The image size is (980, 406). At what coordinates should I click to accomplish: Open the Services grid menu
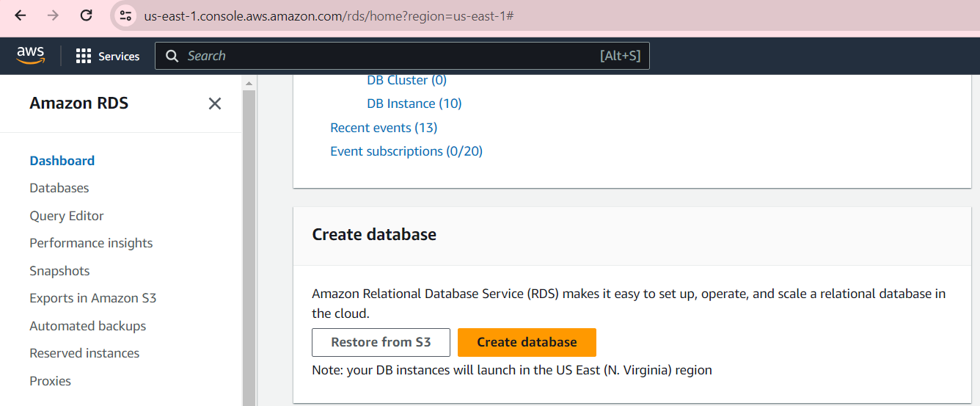tap(84, 56)
